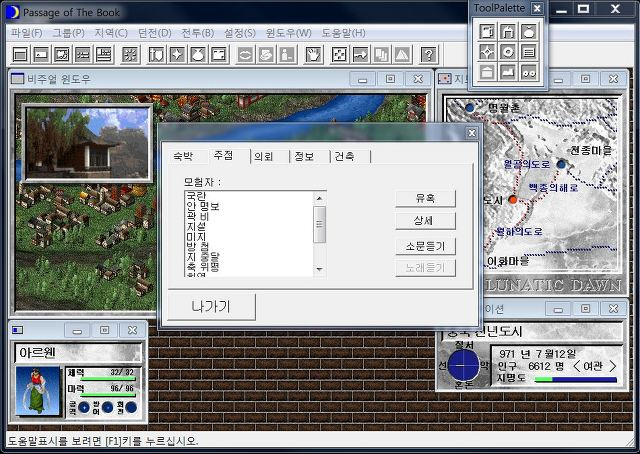The image size is (640, 454).
Task: Click the pouch icon in ToolPalette
Action: tap(529, 31)
